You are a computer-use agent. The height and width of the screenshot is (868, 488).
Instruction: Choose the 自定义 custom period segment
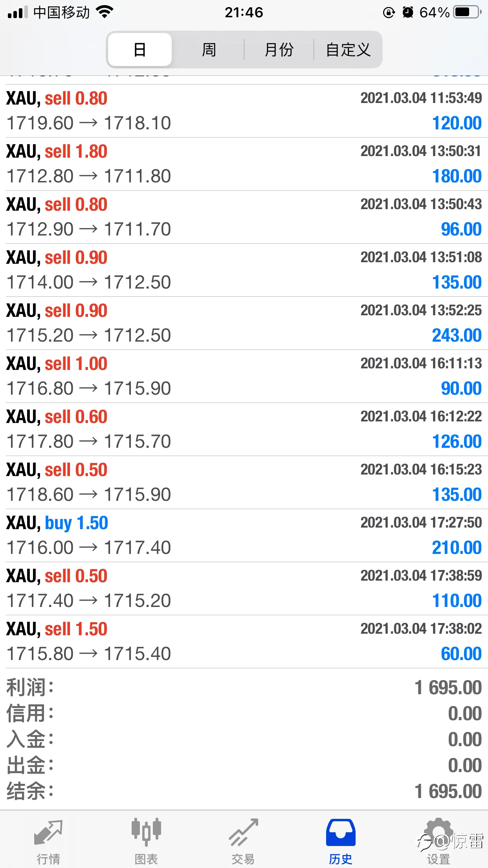pyautogui.click(x=348, y=50)
